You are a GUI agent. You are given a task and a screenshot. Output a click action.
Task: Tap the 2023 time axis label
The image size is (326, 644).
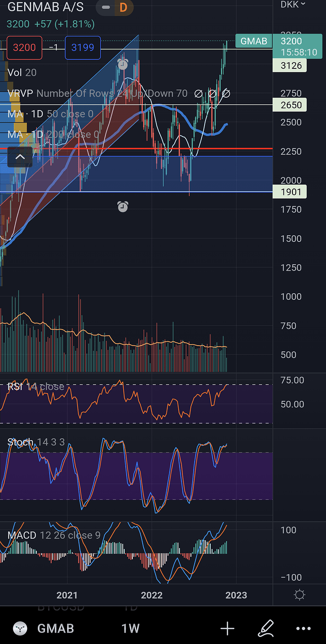tap(236, 595)
